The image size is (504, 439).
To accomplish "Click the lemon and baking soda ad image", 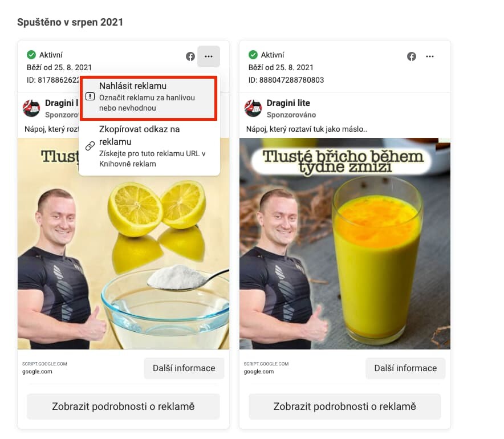I will 123,262.
